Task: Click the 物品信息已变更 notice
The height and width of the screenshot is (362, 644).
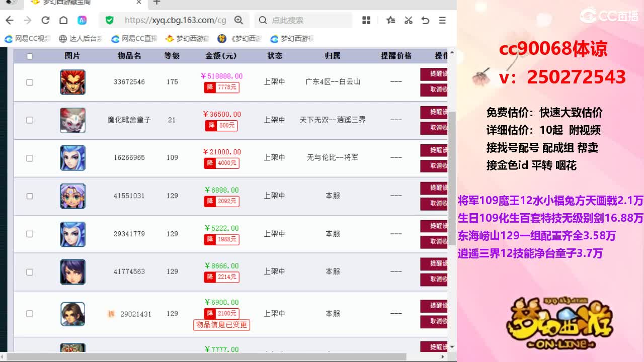Action: click(x=222, y=325)
